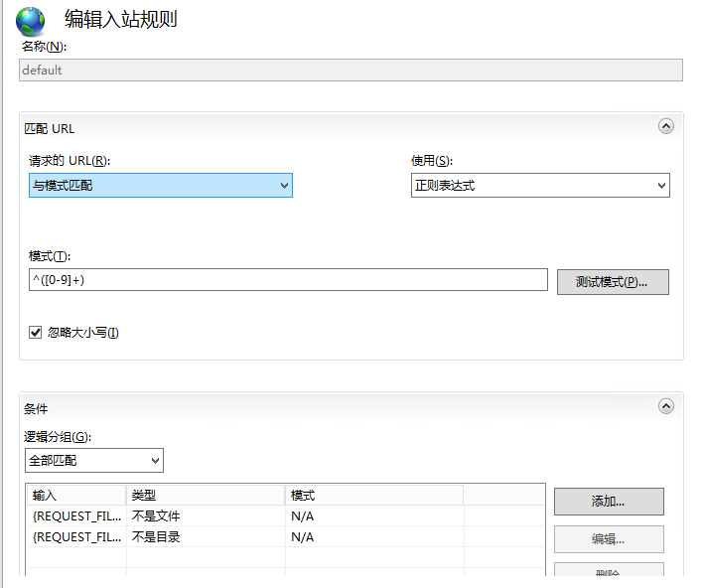Click the 名称 field containing default
The width and height of the screenshot is (704, 588).
tap(351, 71)
